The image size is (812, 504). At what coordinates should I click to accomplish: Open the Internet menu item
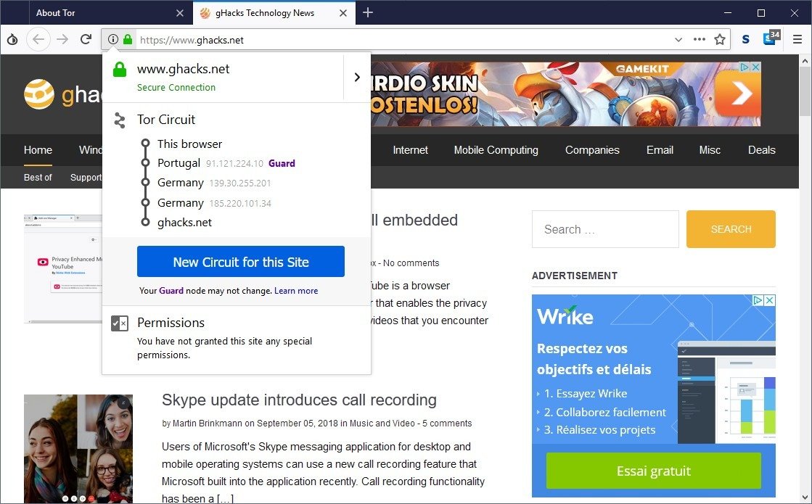(410, 150)
